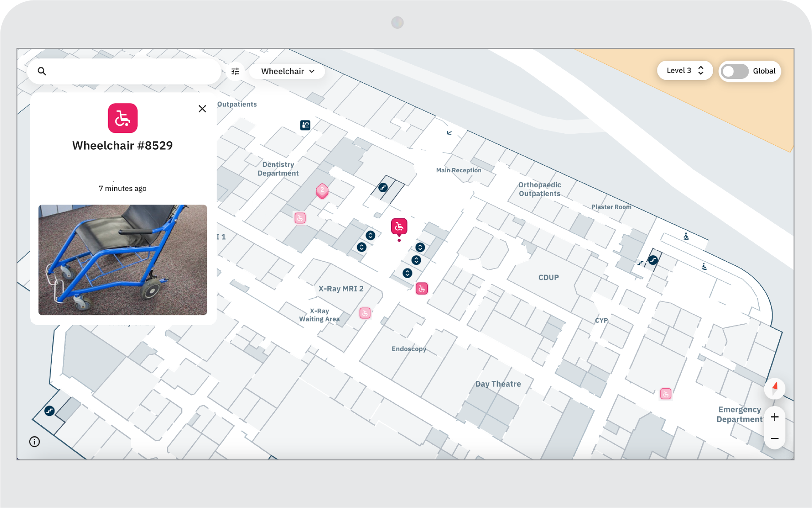This screenshot has height=508, width=812.
Task: Click wheelchair marker by X-Ray Waiting Area
Action: tap(365, 313)
